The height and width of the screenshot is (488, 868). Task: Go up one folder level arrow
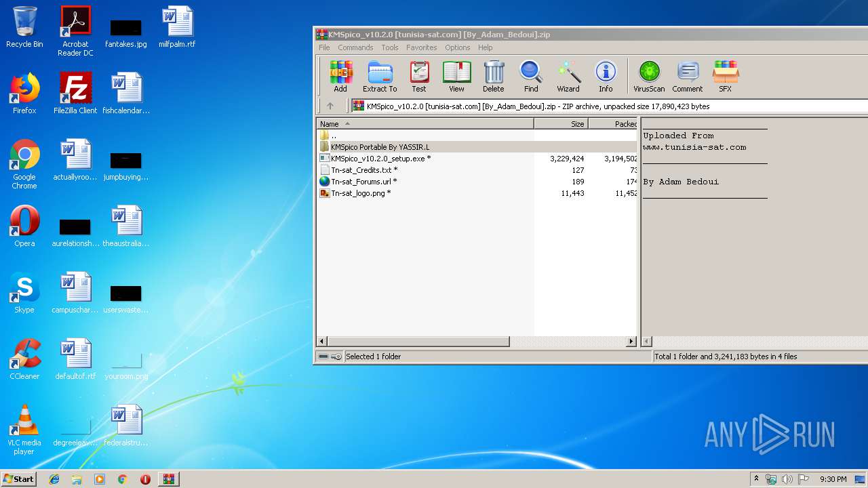pyautogui.click(x=330, y=106)
